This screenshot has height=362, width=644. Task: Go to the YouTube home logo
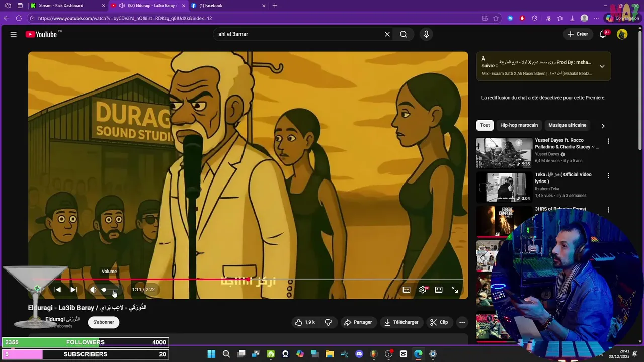coord(41,34)
